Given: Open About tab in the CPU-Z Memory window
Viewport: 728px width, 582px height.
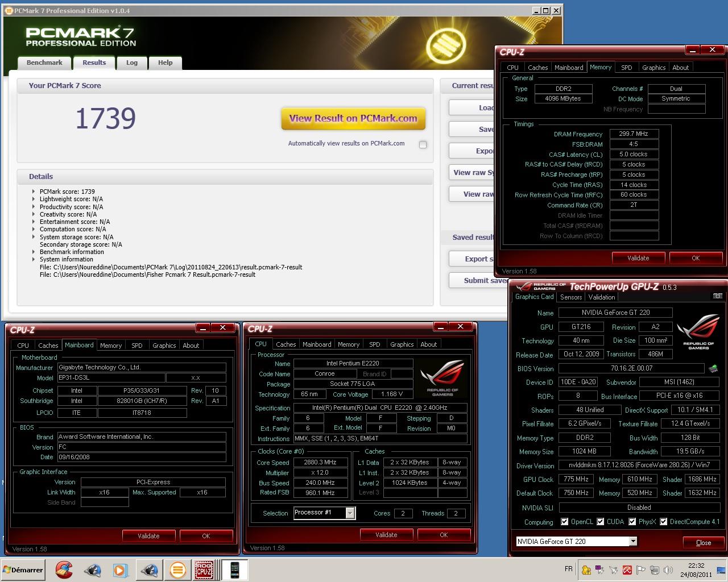Looking at the screenshot, I should (680, 68).
